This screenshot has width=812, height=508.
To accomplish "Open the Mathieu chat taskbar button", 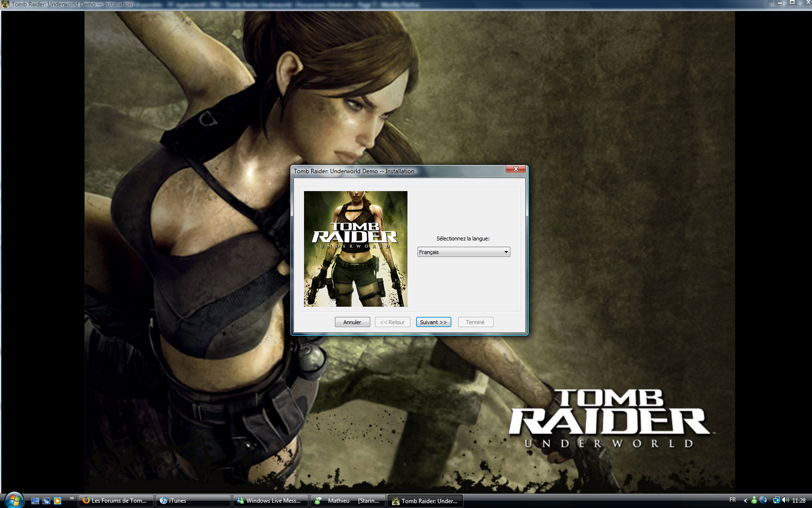I will [x=348, y=501].
